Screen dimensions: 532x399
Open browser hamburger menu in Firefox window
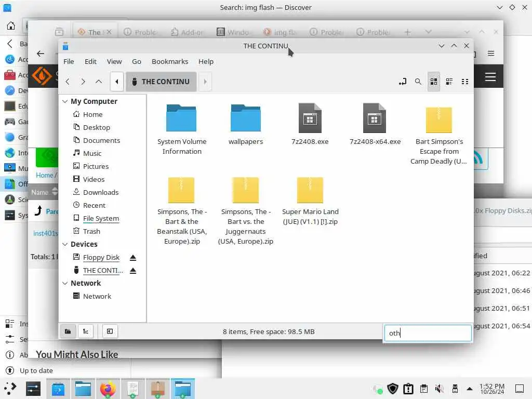click(x=490, y=54)
